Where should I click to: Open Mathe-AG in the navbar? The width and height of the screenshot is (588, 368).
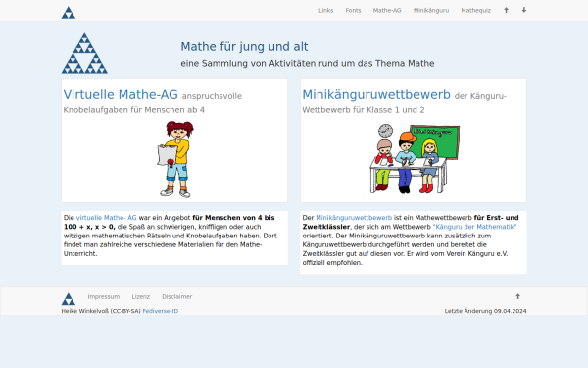[x=387, y=11]
